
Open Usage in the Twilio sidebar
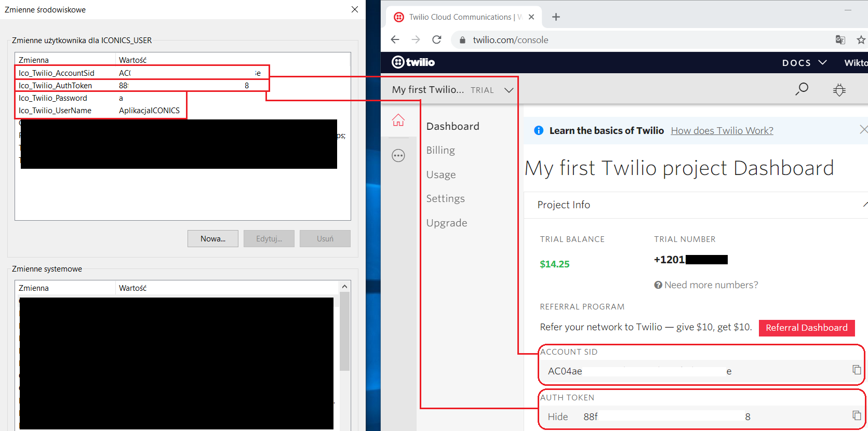(x=441, y=174)
